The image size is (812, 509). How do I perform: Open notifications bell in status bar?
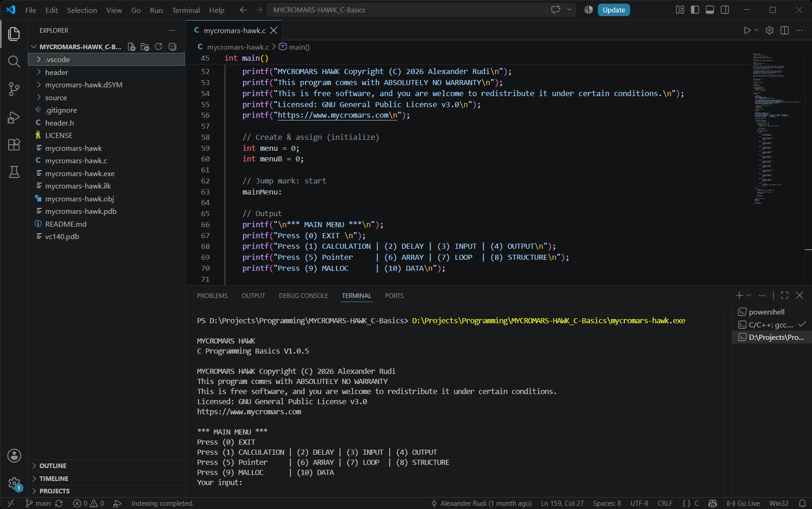(x=802, y=503)
